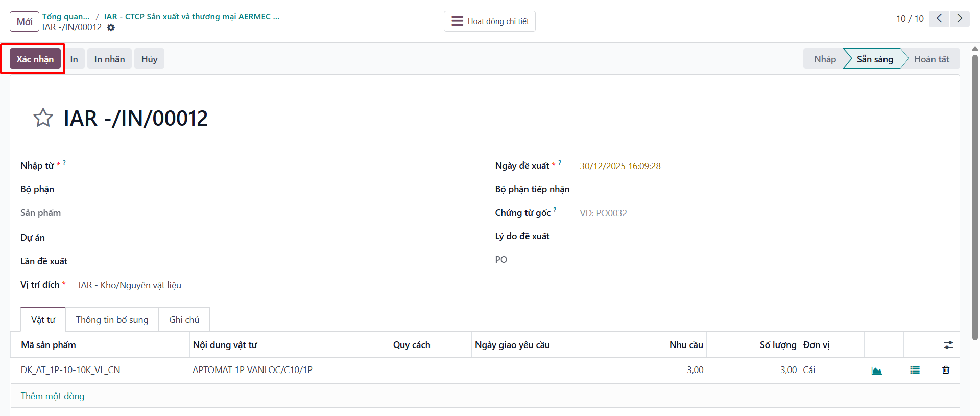Screen dimensions: 980x416
Task: Select the Nháp status stage
Action: pos(824,59)
